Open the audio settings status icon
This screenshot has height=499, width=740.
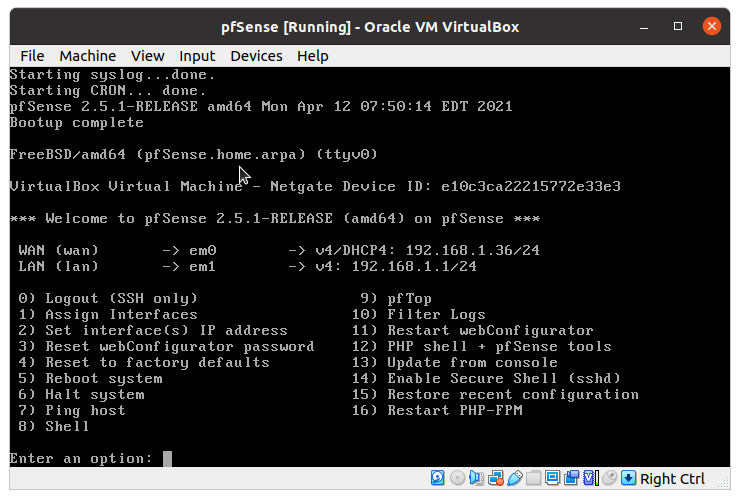[x=476, y=478]
